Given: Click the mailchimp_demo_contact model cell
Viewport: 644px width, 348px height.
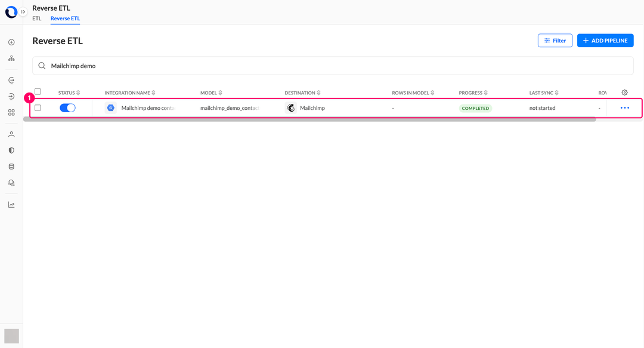Looking at the screenshot, I should point(230,108).
